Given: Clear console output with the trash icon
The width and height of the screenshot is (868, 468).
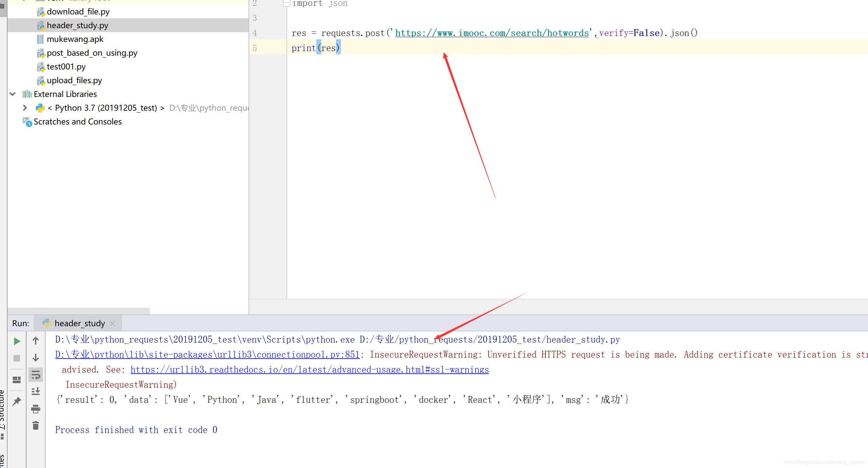Looking at the screenshot, I should [x=36, y=425].
